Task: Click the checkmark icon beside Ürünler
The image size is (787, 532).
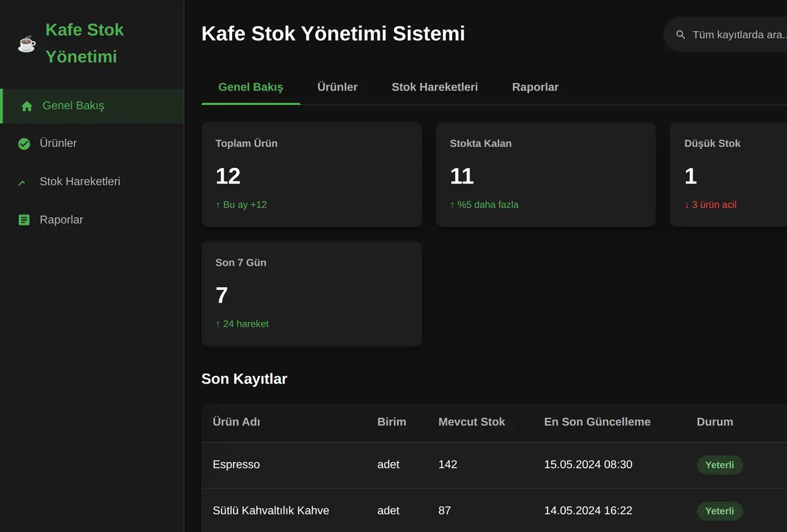Action: (x=24, y=144)
